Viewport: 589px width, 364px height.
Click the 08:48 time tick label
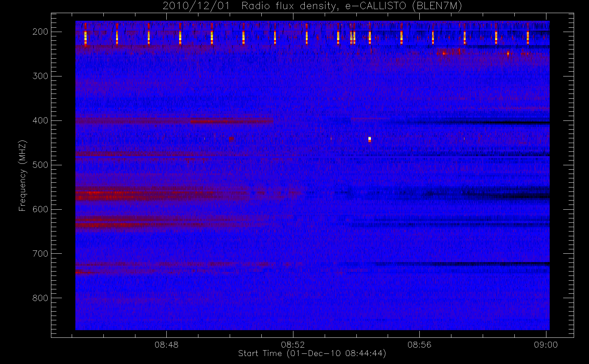coord(166,345)
